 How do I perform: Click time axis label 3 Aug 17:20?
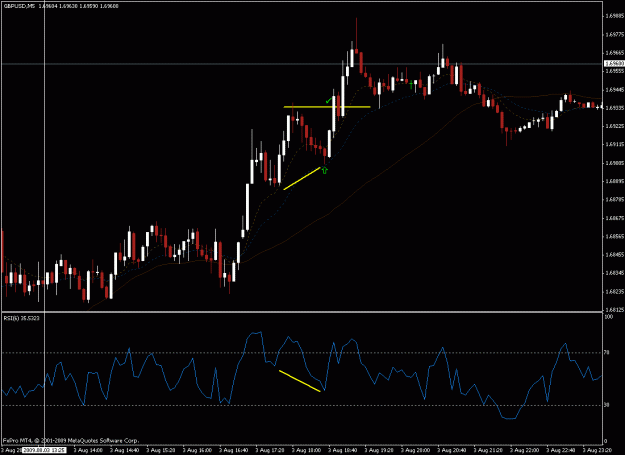[x=269, y=450]
